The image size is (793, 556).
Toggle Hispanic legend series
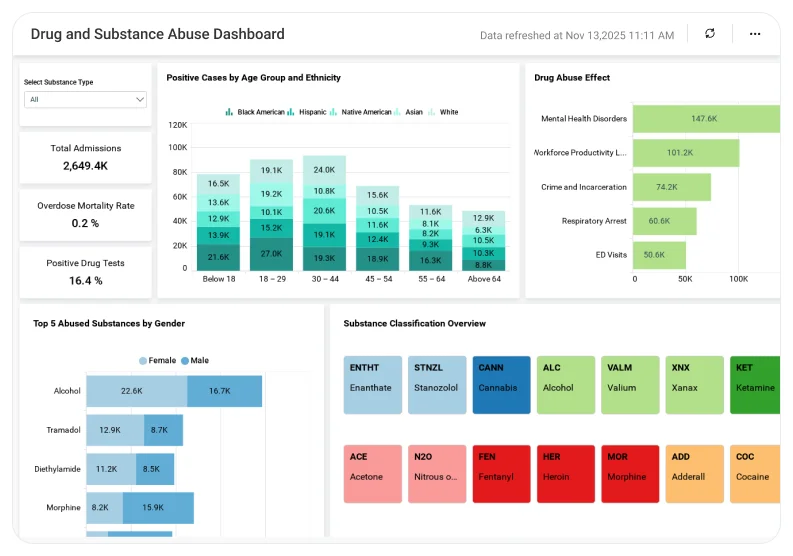306,112
